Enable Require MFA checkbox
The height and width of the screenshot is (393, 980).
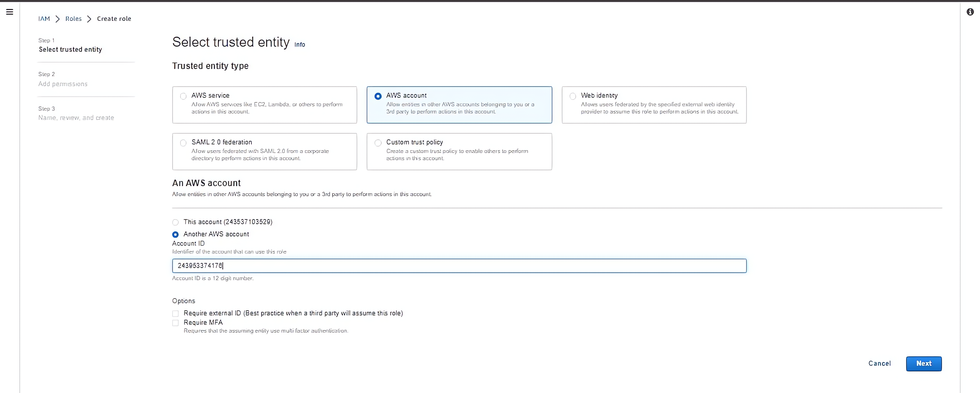pos(175,323)
